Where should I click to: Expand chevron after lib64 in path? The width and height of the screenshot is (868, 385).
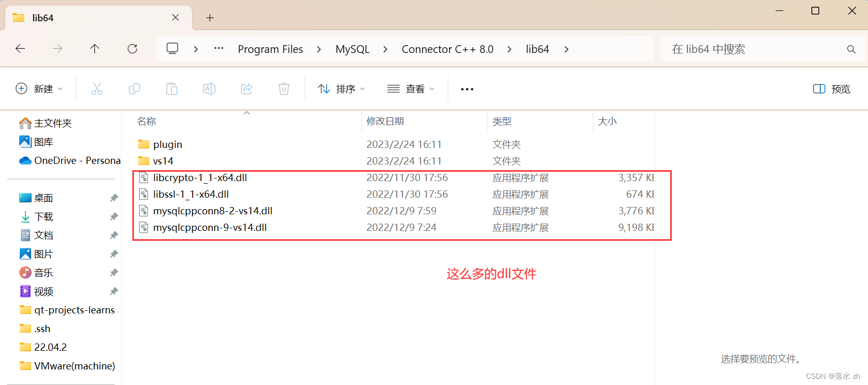tap(566, 49)
